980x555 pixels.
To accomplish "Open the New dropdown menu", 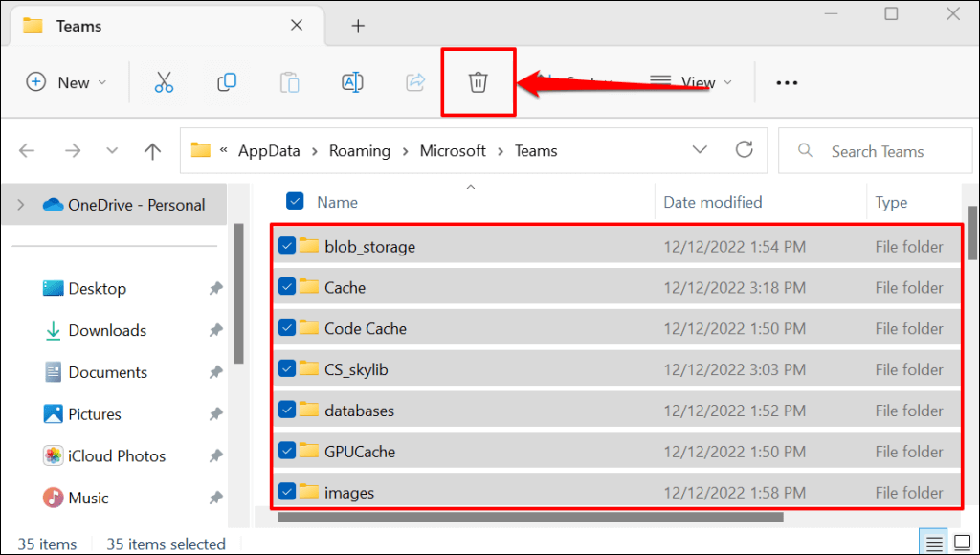I will click(66, 82).
